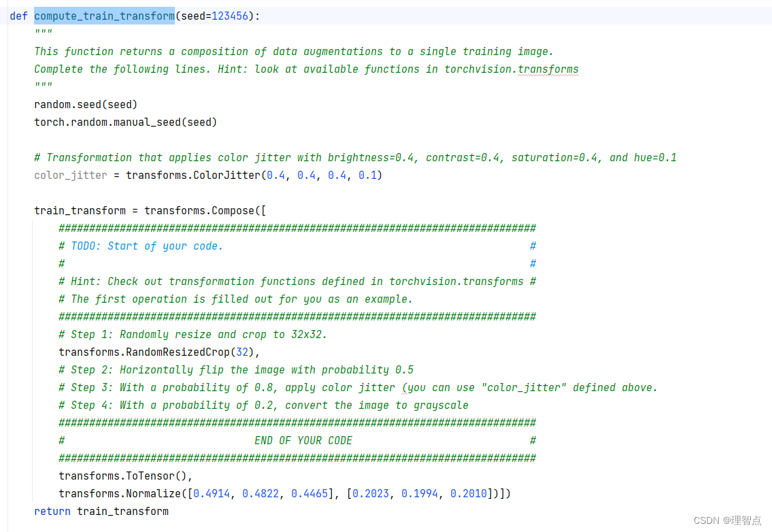Click the END OF YOUR CODE comment
The height and width of the screenshot is (532, 772).
coord(303,440)
